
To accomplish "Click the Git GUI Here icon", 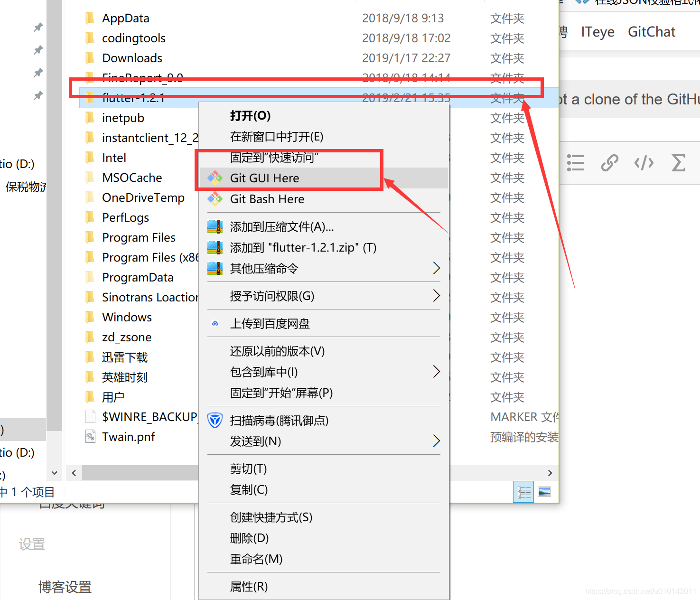I will click(215, 178).
